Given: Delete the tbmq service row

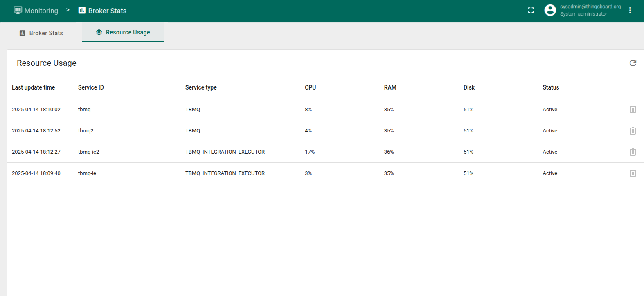Looking at the screenshot, I should point(633,110).
